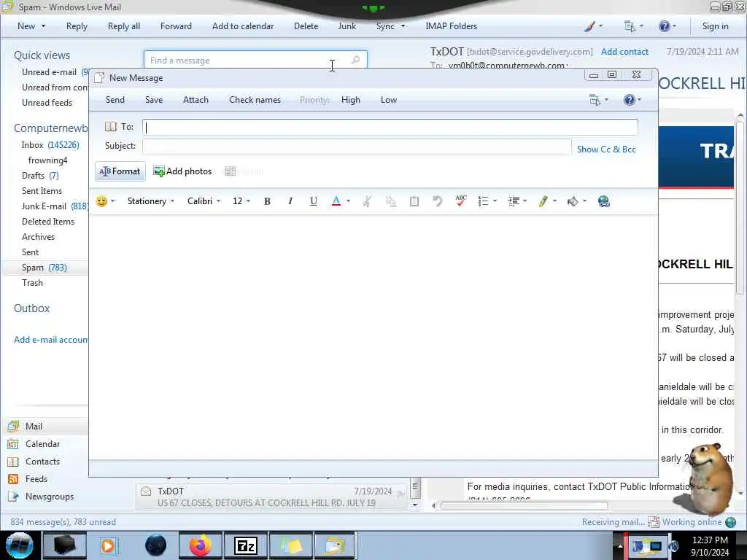Click the indent paragraph icon
The width and height of the screenshot is (747, 560).
514,201
